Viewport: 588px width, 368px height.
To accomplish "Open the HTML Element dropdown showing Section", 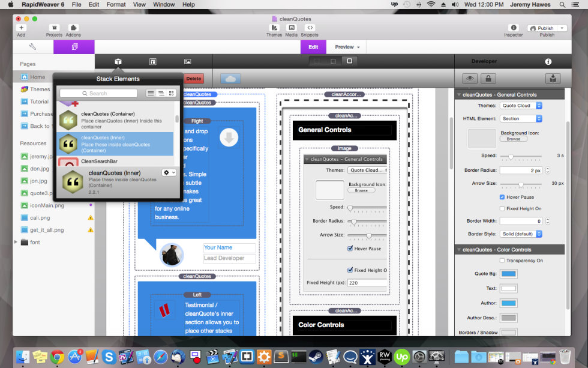I will coord(521,118).
